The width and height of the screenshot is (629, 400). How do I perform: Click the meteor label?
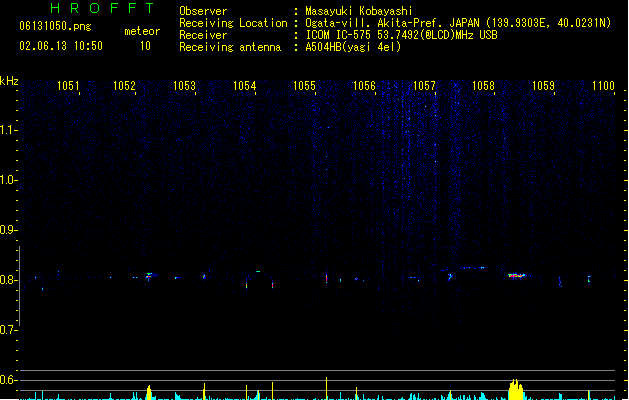142,31
